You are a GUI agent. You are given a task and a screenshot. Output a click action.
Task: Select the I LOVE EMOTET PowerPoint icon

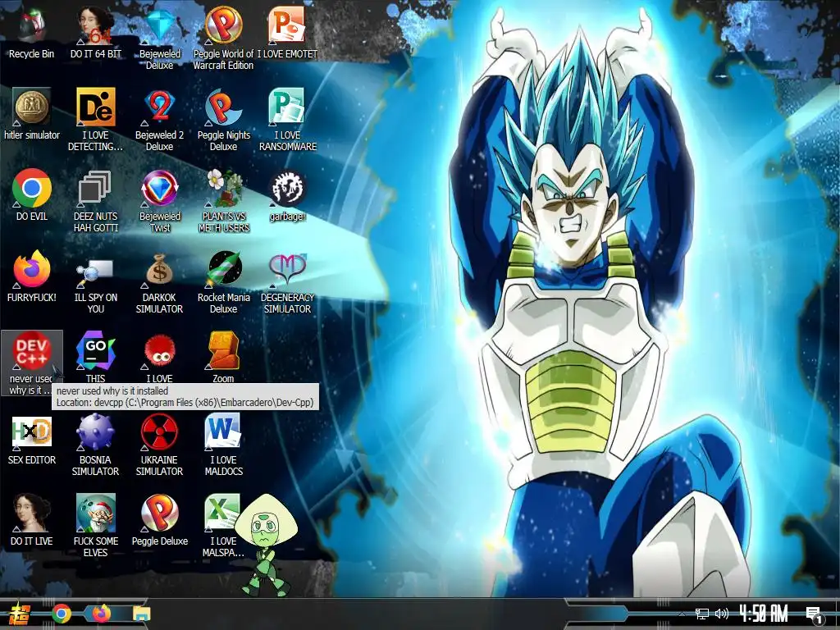(287, 25)
